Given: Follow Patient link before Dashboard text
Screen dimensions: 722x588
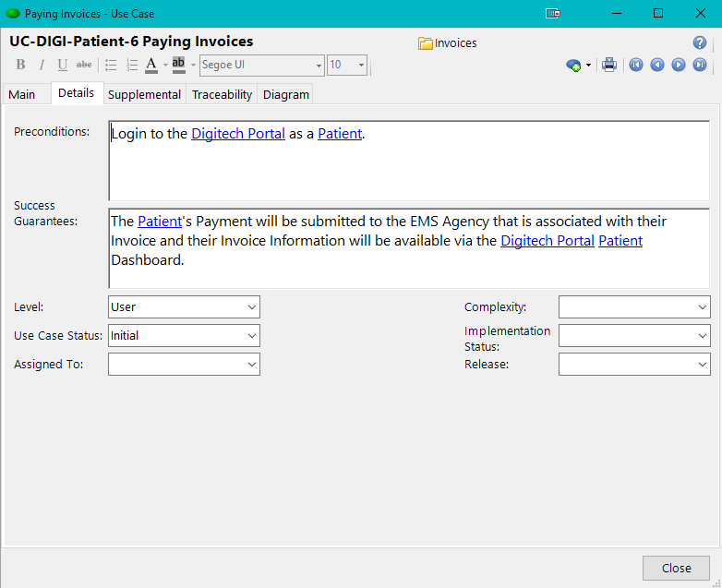Looking at the screenshot, I should click(620, 241).
